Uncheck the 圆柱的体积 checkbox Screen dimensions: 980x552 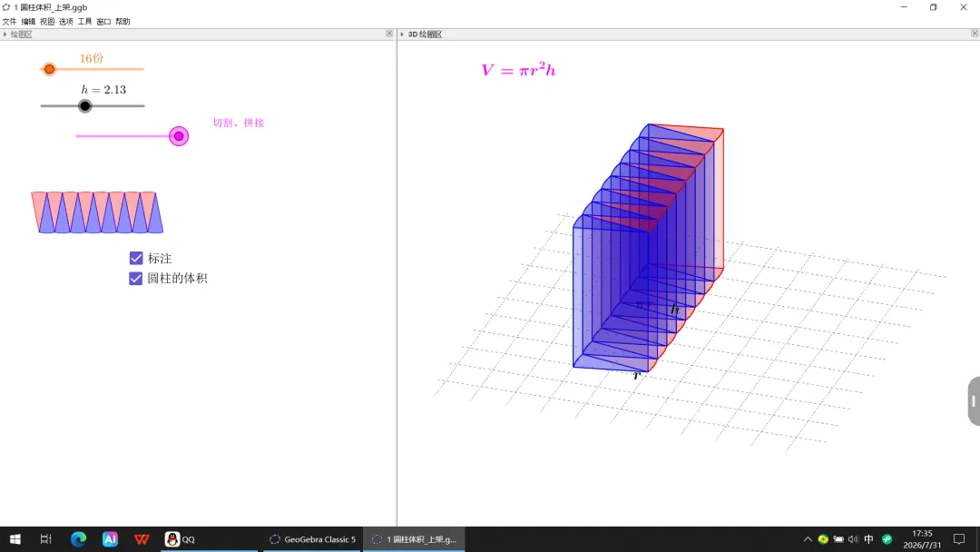click(x=135, y=278)
